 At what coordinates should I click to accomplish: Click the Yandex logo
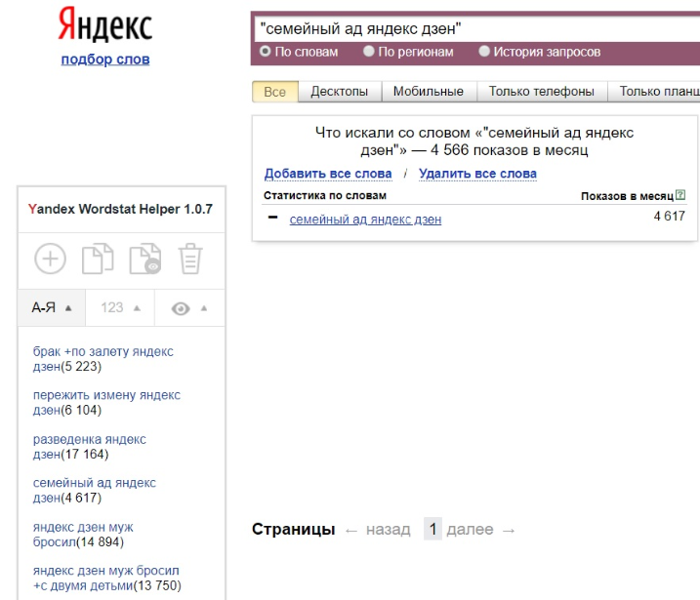coord(105,24)
